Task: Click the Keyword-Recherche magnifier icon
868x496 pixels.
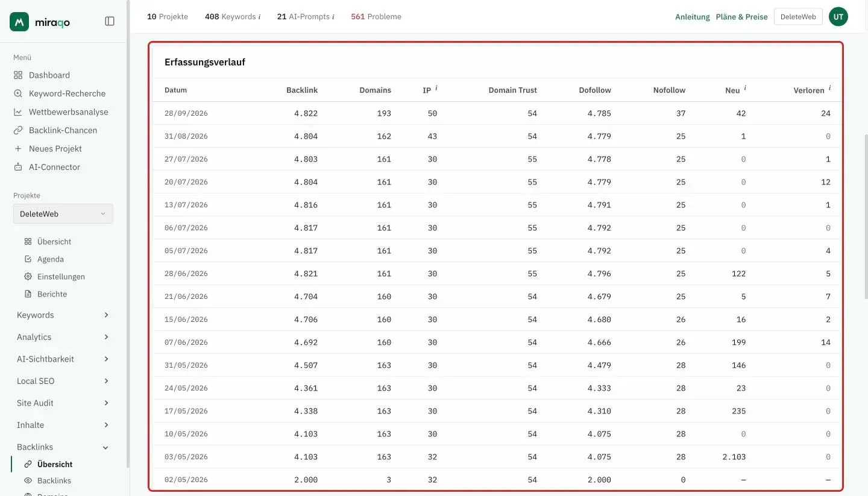Action: click(x=18, y=93)
